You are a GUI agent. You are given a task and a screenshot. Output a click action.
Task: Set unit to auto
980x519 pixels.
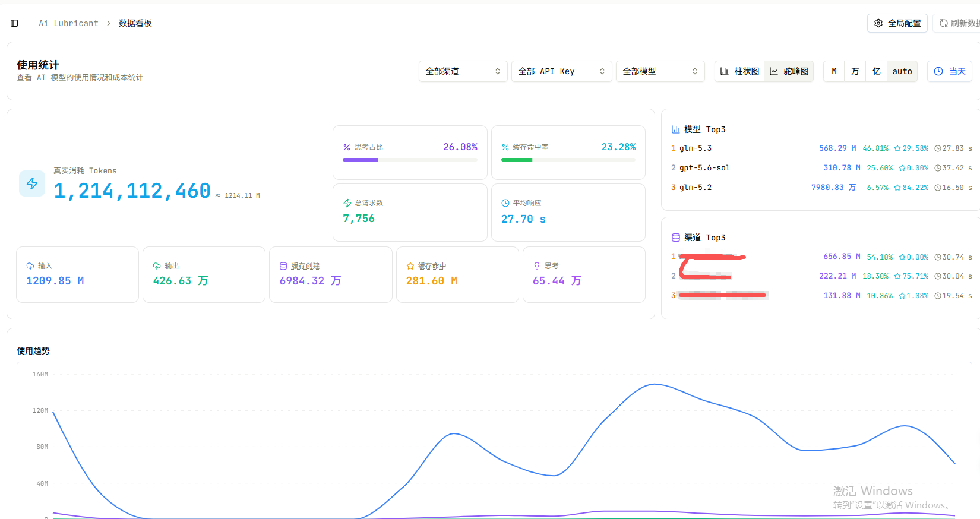pos(902,71)
